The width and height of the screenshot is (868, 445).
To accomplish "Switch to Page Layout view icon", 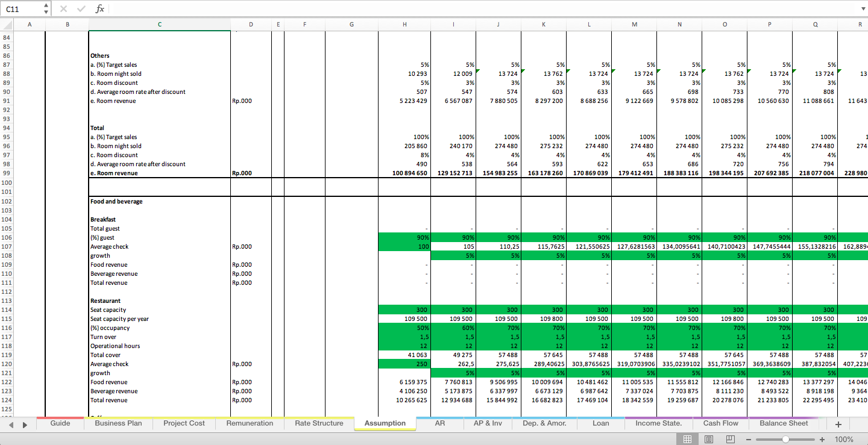I will [709, 440].
